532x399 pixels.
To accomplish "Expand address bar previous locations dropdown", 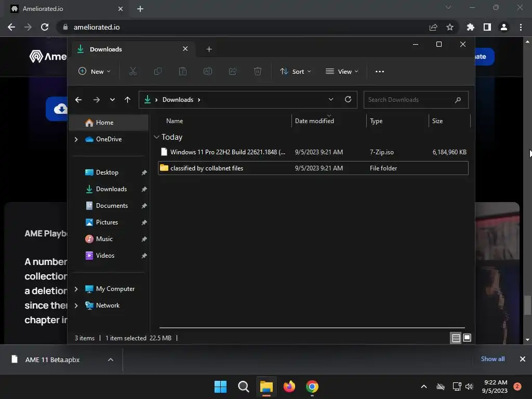I will point(331,99).
